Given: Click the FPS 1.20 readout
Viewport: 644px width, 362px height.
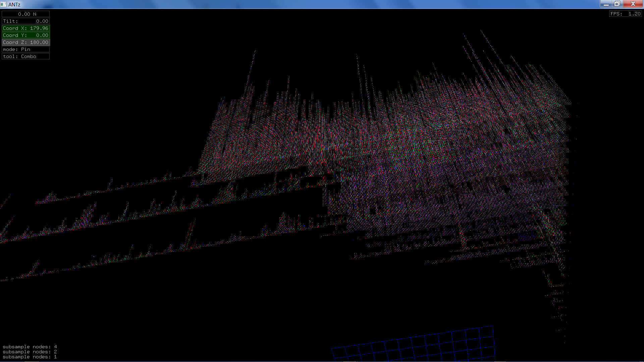Looking at the screenshot, I should (625, 14).
